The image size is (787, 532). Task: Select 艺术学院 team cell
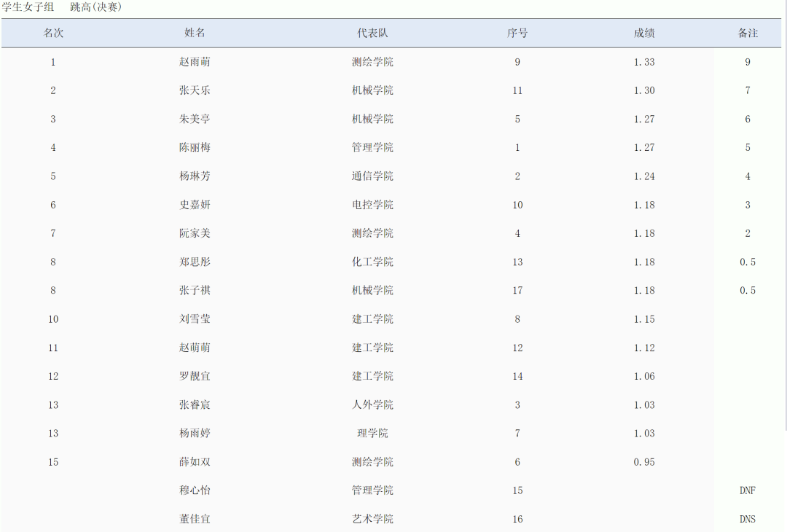pos(372,519)
